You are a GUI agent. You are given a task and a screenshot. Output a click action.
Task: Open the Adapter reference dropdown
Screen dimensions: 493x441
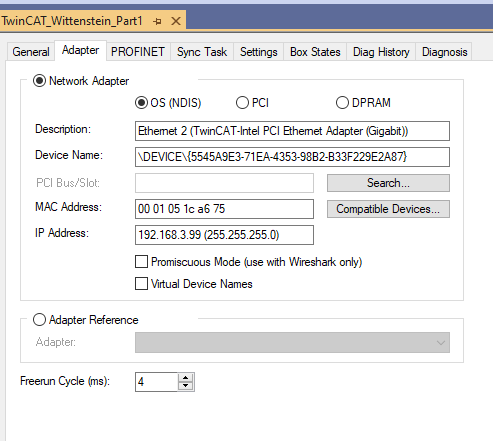pyautogui.click(x=292, y=342)
